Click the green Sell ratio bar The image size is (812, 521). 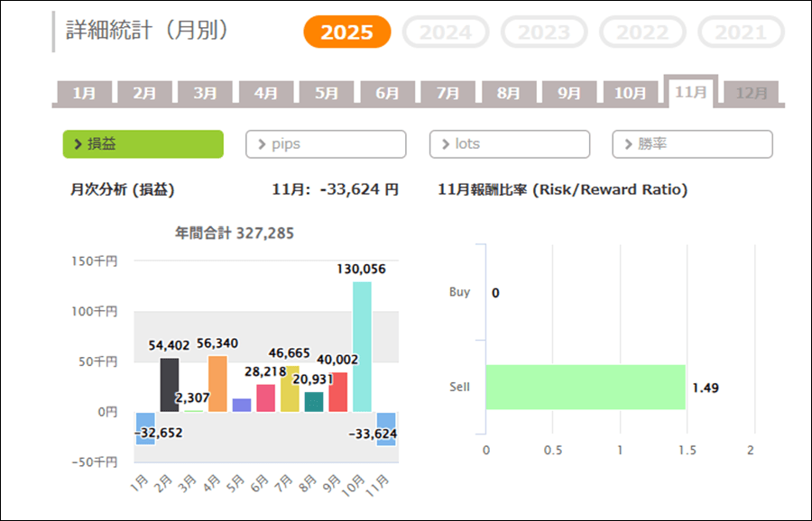tap(586, 387)
